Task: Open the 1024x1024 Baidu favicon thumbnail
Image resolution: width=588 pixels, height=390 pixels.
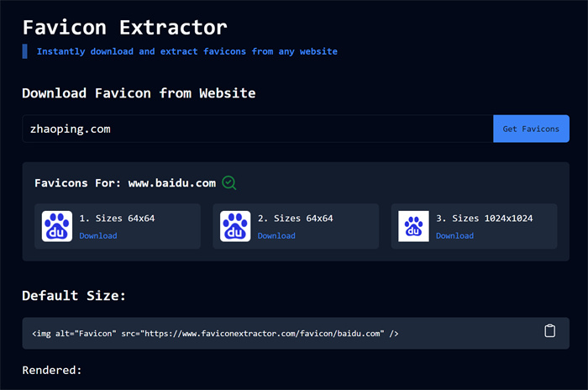Action: pos(413,226)
